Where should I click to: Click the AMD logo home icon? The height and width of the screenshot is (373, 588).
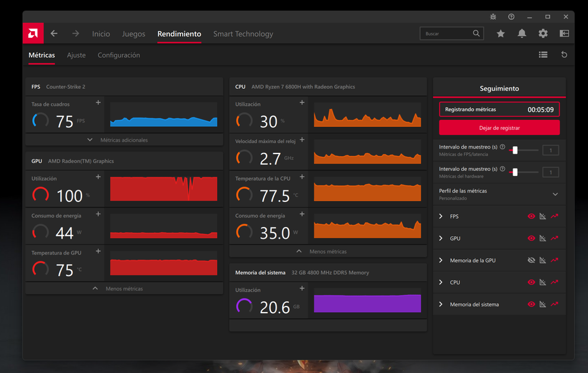pos(32,34)
